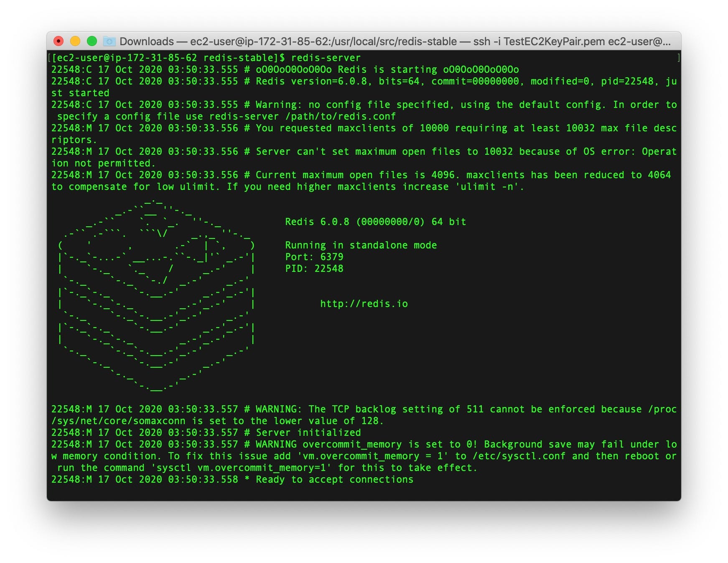This screenshot has width=728, height=563.
Task: Close the terminal window with red button
Action: click(x=59, y=41)
